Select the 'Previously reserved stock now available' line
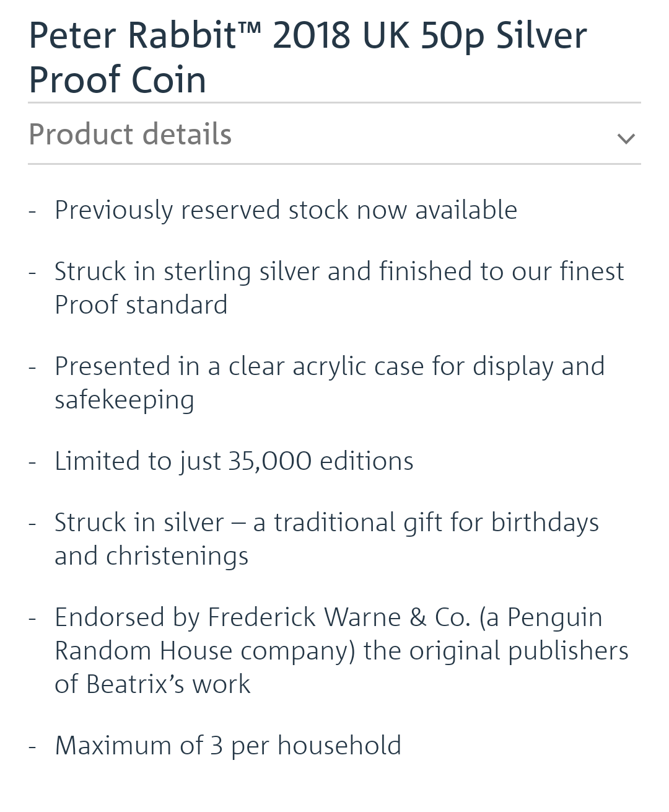Image resolution: width=669 pixels, height=812 pixels. coord(286,210)
